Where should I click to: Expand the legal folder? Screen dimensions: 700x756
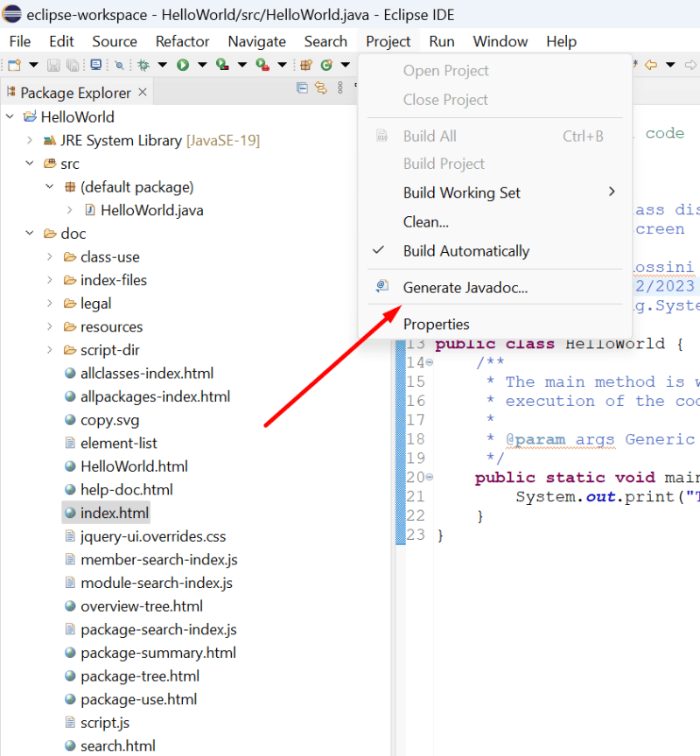(50, 304)
